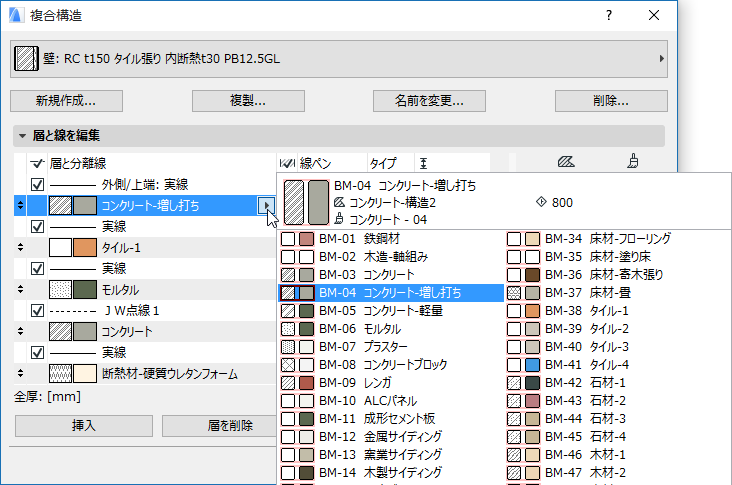This screenshot has width=732, height=485.
Task: Click the reorder handle for コンクリート-増し打ち layer
Action: [20, 205]
